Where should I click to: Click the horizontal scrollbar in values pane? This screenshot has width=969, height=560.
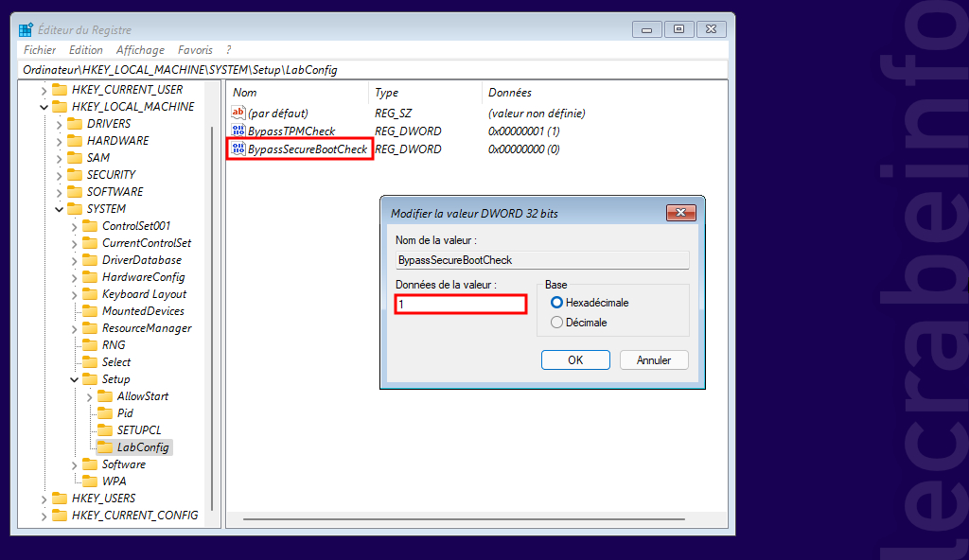click(464, 519)
